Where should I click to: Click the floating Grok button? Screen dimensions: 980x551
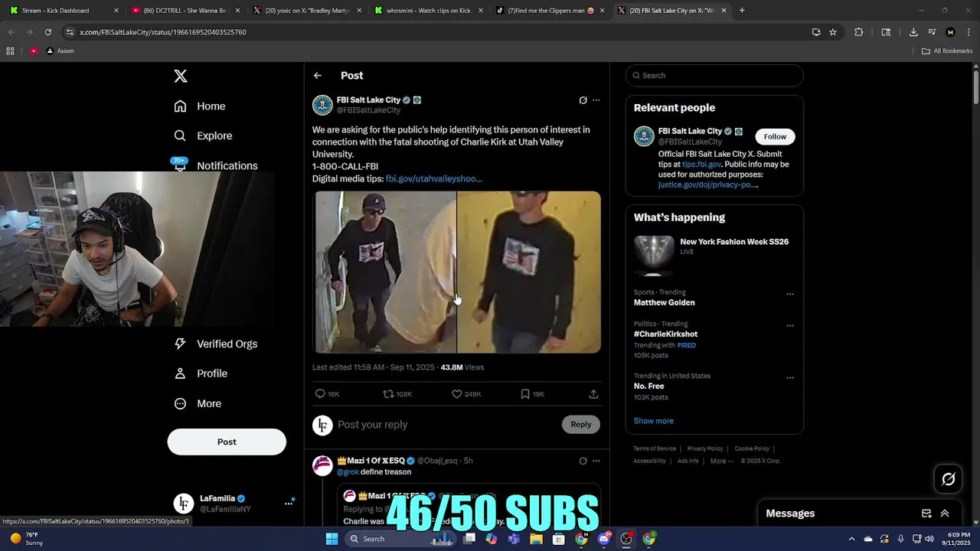[x=949, y=479]
